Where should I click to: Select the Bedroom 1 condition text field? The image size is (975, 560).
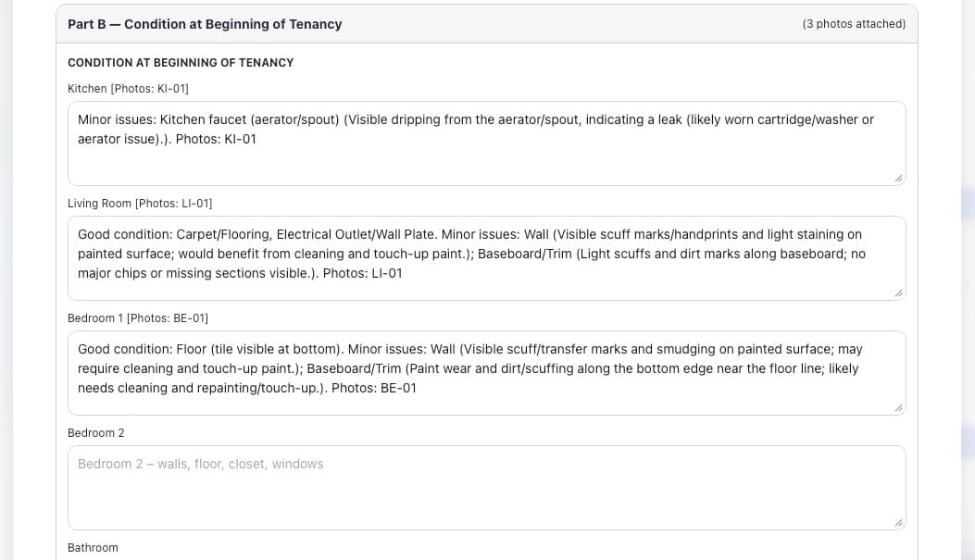tap(486, 404)
